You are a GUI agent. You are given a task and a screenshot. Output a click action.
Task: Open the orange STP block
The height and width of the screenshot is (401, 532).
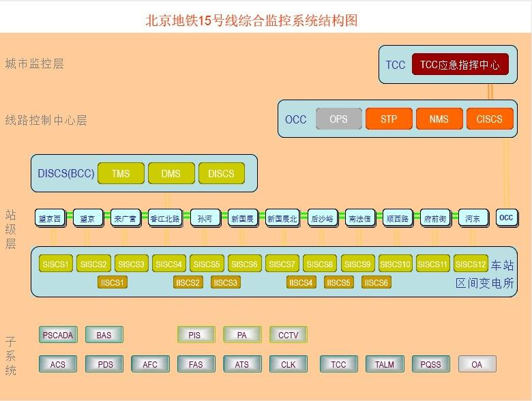pos(389,119)
